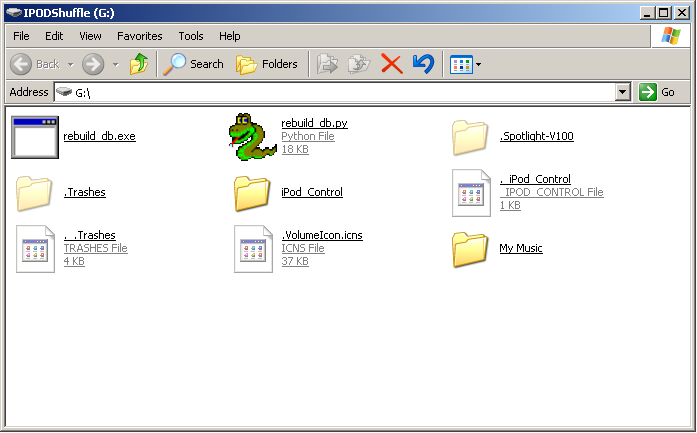Viewport: 697px width, 433px height.
Task: Click the Windows flag logo
Action: coord(670,36)
